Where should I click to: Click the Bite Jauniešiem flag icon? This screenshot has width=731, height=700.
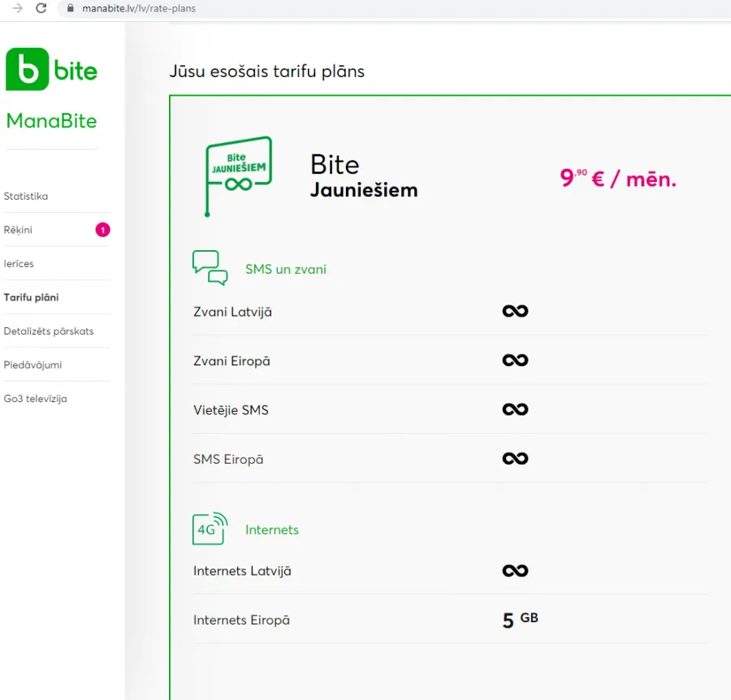pyautogui.click(x=238, y=176)
